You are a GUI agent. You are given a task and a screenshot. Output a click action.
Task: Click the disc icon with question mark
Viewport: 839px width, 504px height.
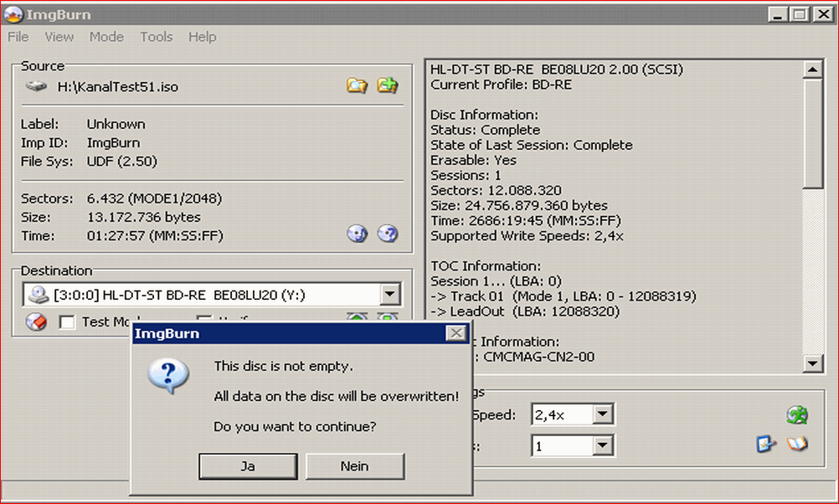click(x=387, y=234)
